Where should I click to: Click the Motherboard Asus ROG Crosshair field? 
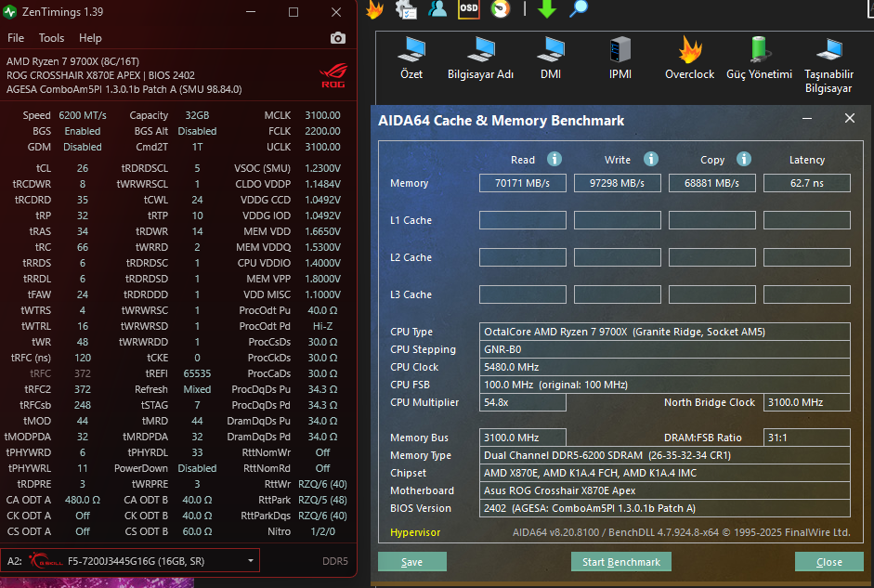(x=664, y=490)
